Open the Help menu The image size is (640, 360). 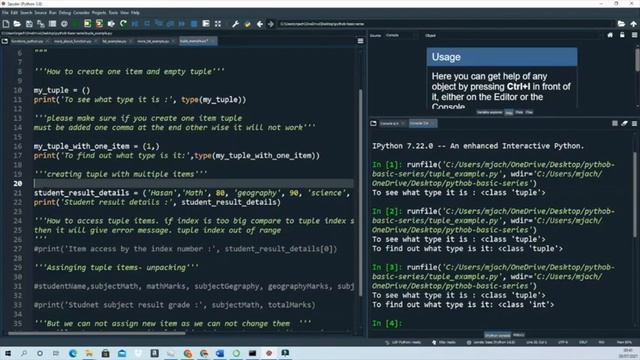135,13
